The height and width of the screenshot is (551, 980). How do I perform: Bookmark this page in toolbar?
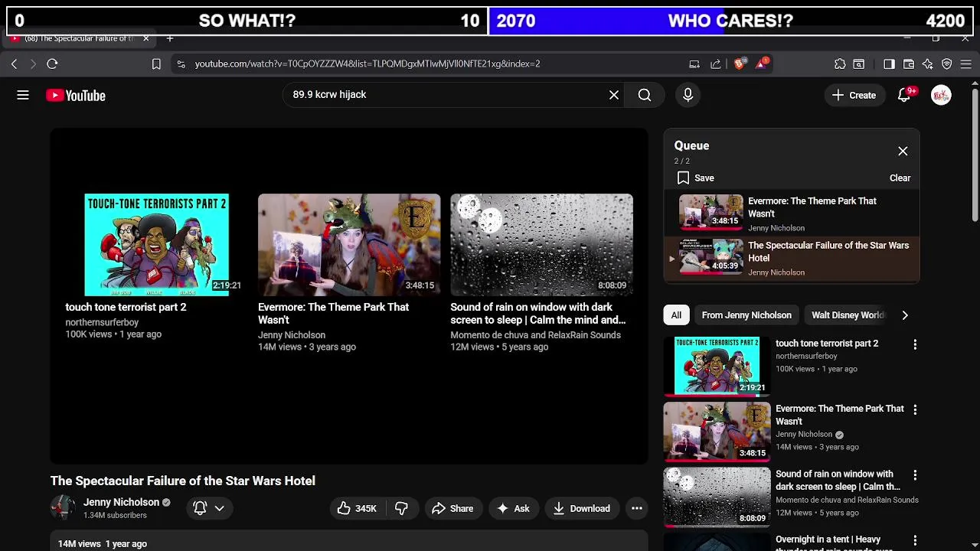(156, 64)
